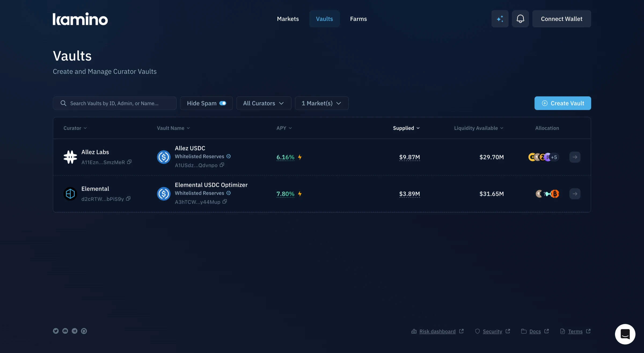The height and width of the screenshot is (353, 644).
Task: Click the Create Vault button
Action: point(563,103)
